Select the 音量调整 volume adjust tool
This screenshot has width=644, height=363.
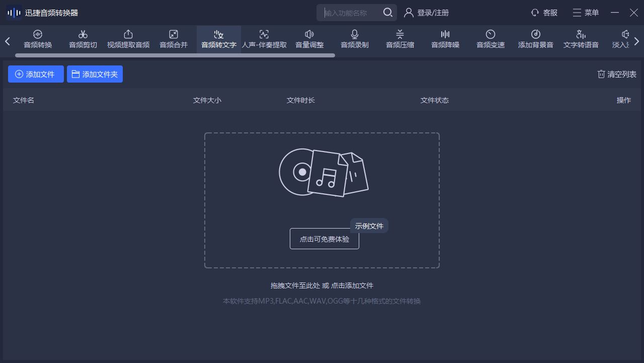tap(309, 39)
